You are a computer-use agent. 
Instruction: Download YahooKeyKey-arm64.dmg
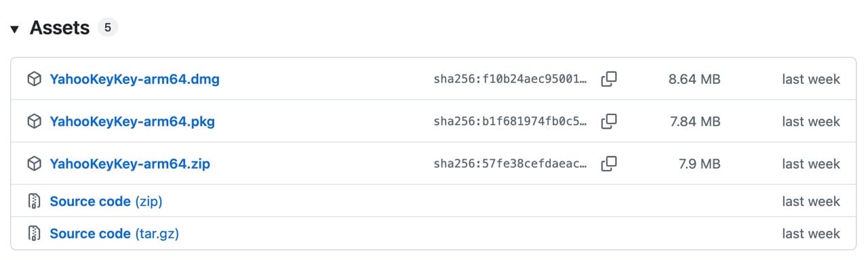[134, 79]
